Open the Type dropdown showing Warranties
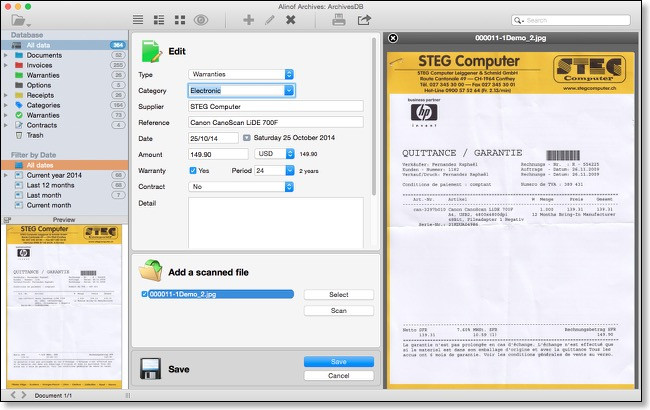The width and height of the screenshot is (650, 410). pos(241,74)
